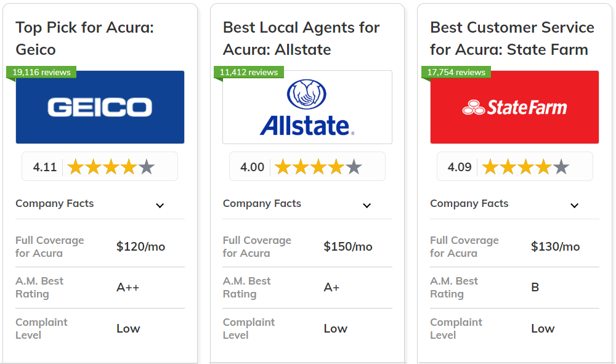Click the State Farm logo image
616x364 pixels.
[514, 107]
